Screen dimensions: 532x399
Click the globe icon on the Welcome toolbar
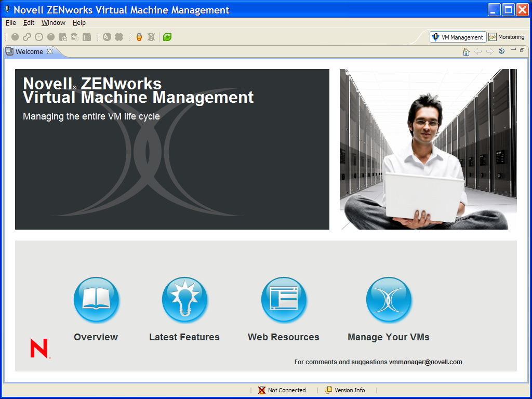pos(501,51)
